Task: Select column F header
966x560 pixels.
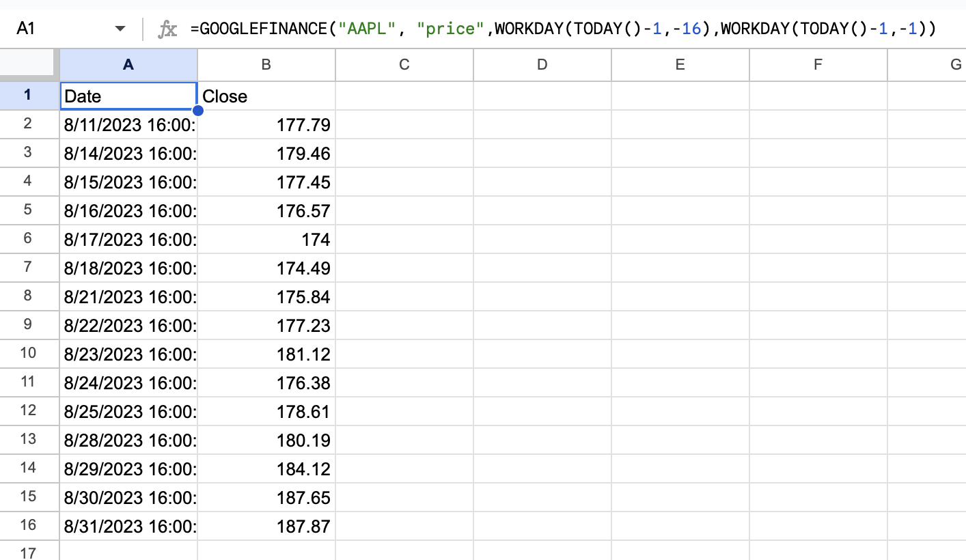Action: pos(818,66)
